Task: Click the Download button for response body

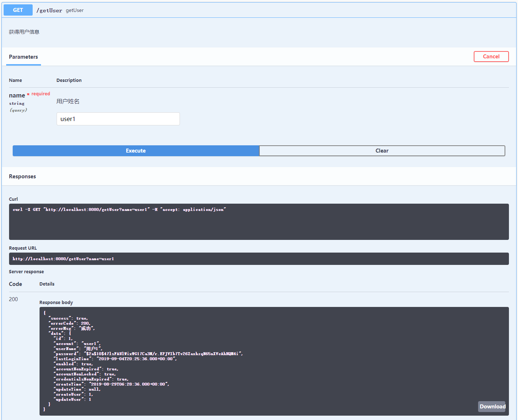Action: 492,407
